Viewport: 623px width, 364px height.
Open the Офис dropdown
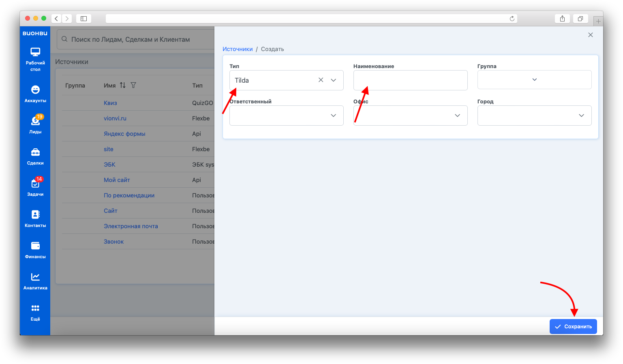[x=410, y=116]
